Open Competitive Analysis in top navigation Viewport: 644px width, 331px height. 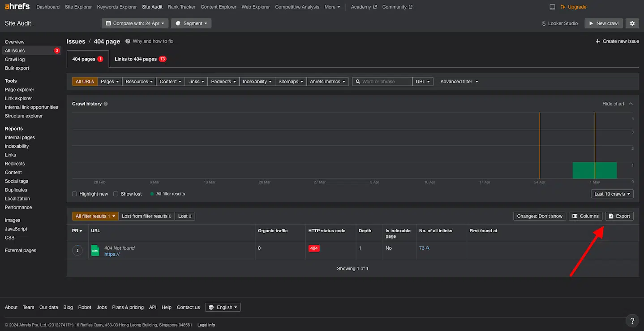pyautogui.click(x=297, y=7)
